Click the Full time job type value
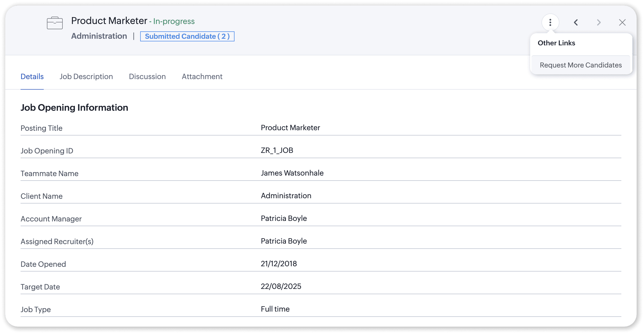The image size is (644, 334). (x=275, y=309)
